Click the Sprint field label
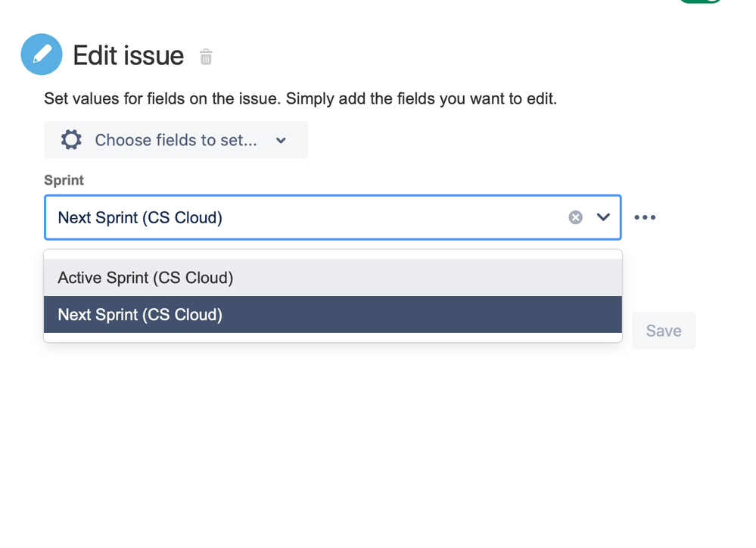Screen dimensions: 756x548 (64, 180)
